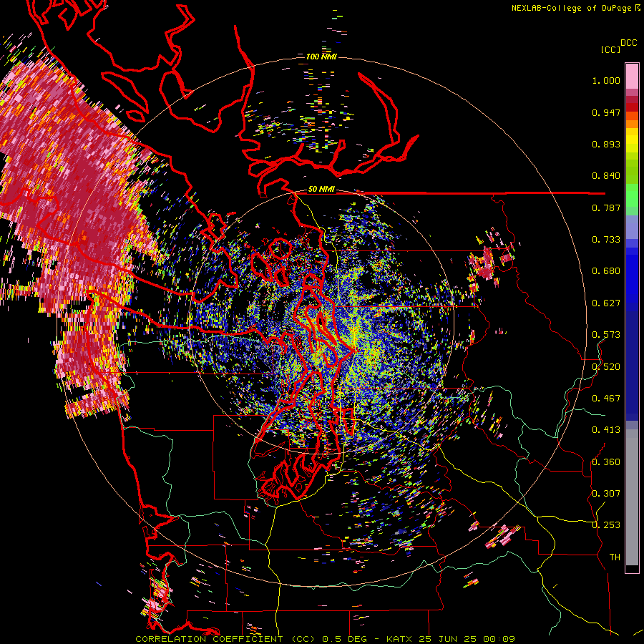Pick the yellow color bar segment
The height and width of the screenshot is (644, 644).
tap(632, 140)
